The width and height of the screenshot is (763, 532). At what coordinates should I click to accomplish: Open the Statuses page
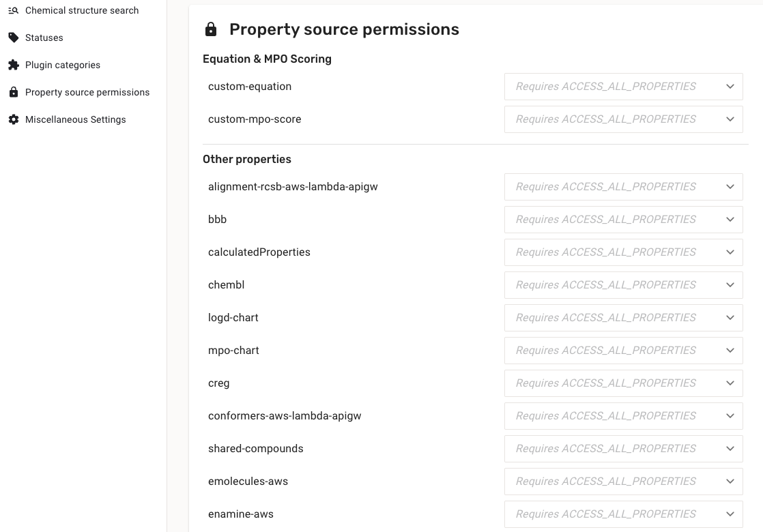click(x=44, y=38)
